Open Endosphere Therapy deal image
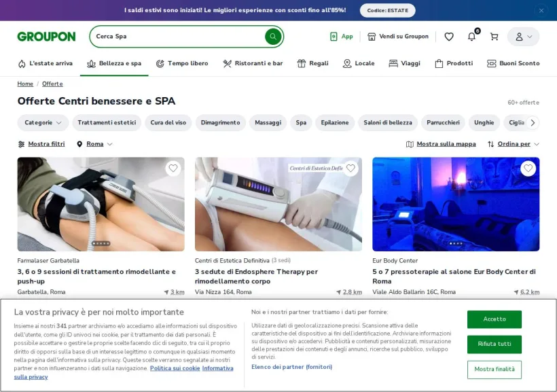Viewport: 557px width, 392px height. point(278,204)
